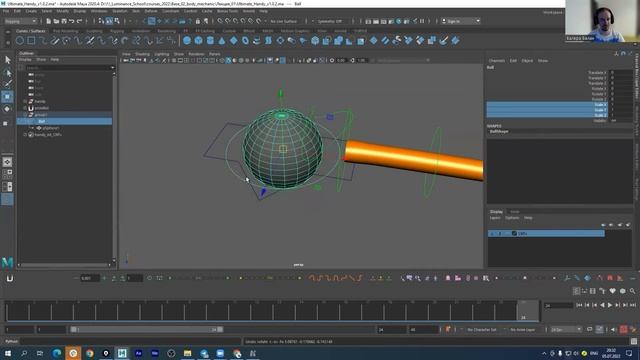This screenshot has height=360, width=640.
Task: Click the heart icon above the timeline
Action: click(x=613, y=291)
